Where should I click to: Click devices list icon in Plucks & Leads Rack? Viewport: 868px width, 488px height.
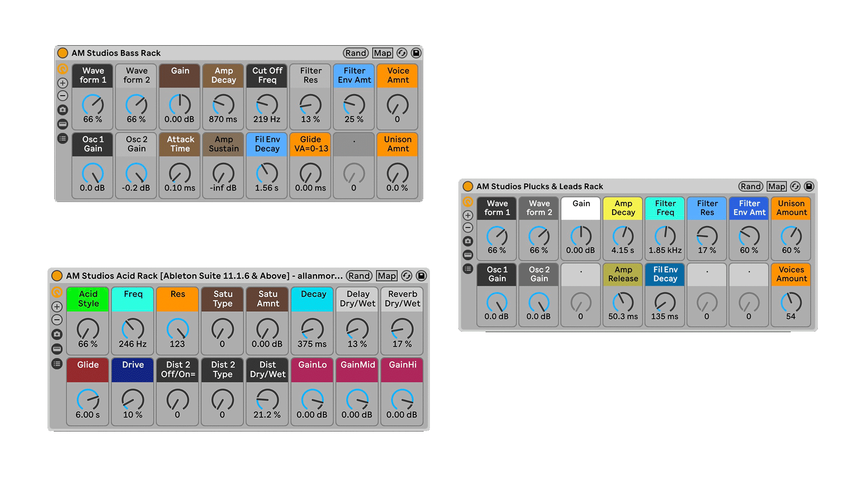(x=468, y=269)
